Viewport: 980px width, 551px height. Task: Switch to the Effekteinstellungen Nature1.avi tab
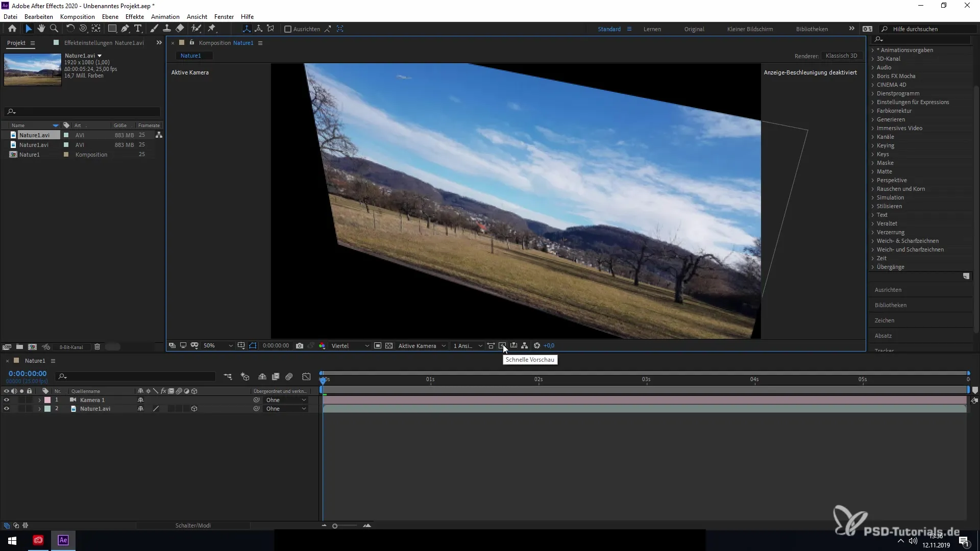pyautogui.click(x=104, y=43)
